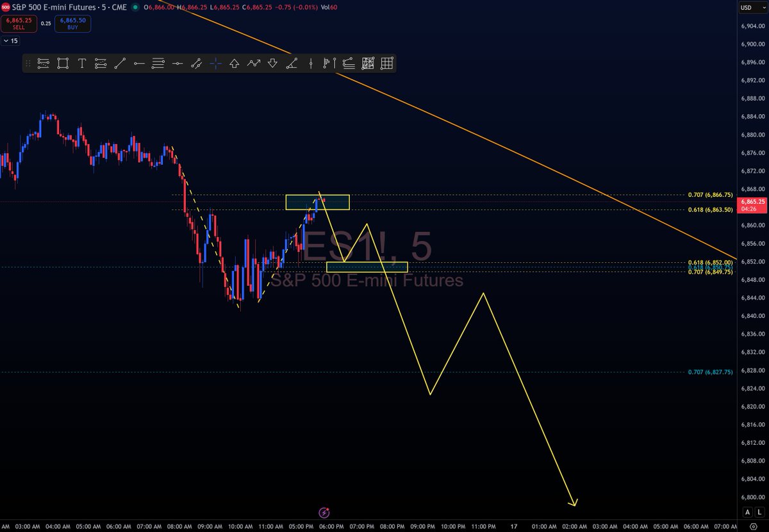Screen dimensions: 769x532
Task: Select the Arrow down marker tool
Action: click(272, 63)
